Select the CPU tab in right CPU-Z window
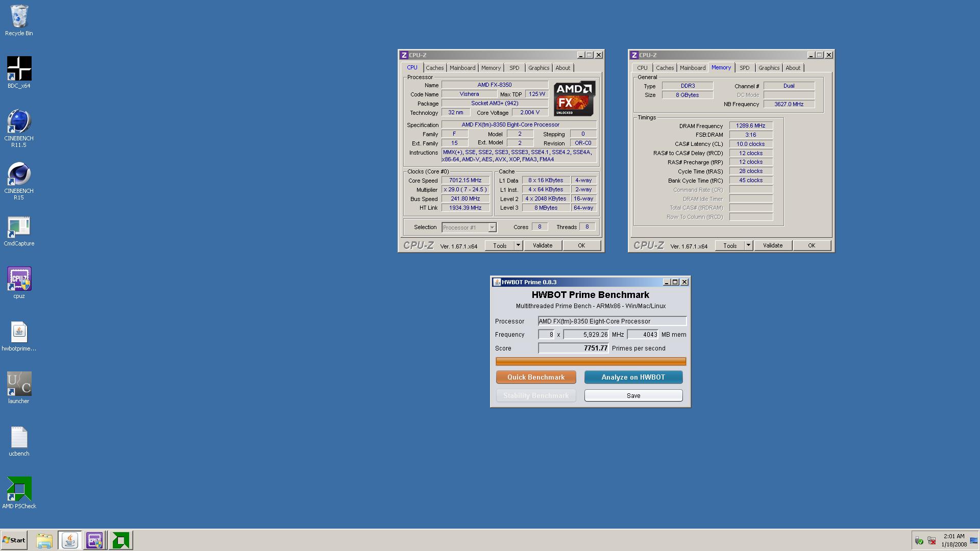This screenshot has height=551, width=980. point(642,68)
